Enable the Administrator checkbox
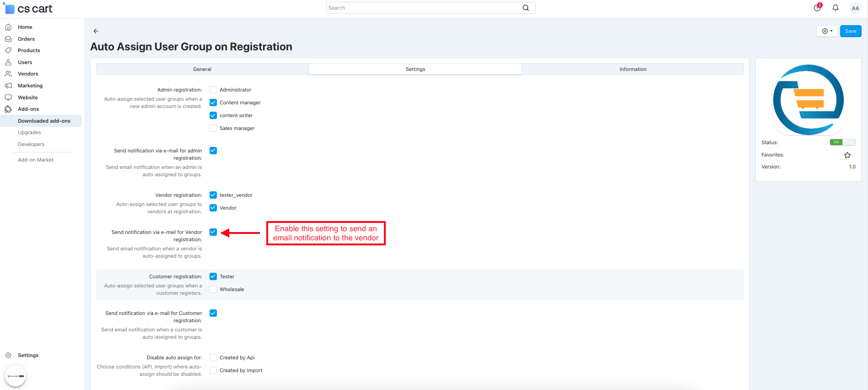The width and height of the screenshot is (868, 390). (213, 90)
